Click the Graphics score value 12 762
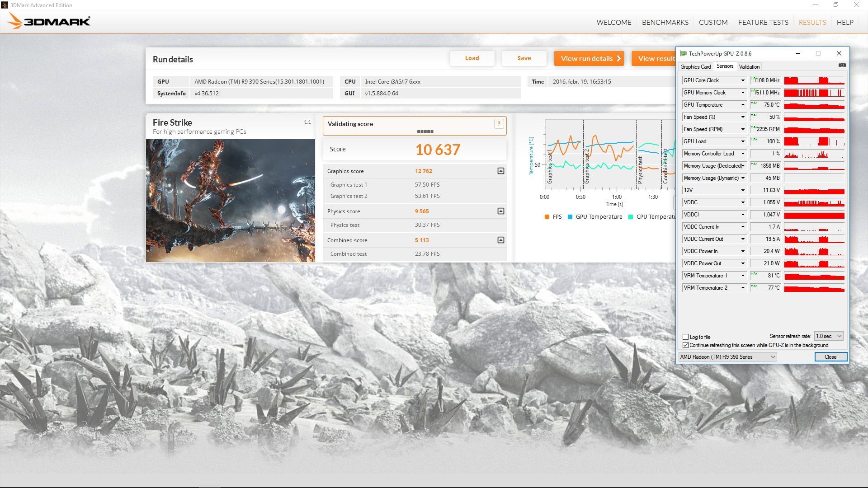The width and height of the screenshot is (868, 488). pyautogui.click(x=424, y=171)
